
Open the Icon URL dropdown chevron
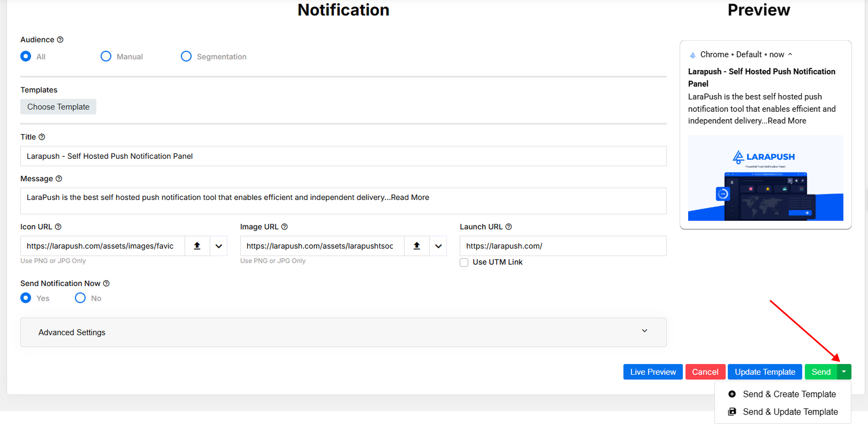[219, 246]
